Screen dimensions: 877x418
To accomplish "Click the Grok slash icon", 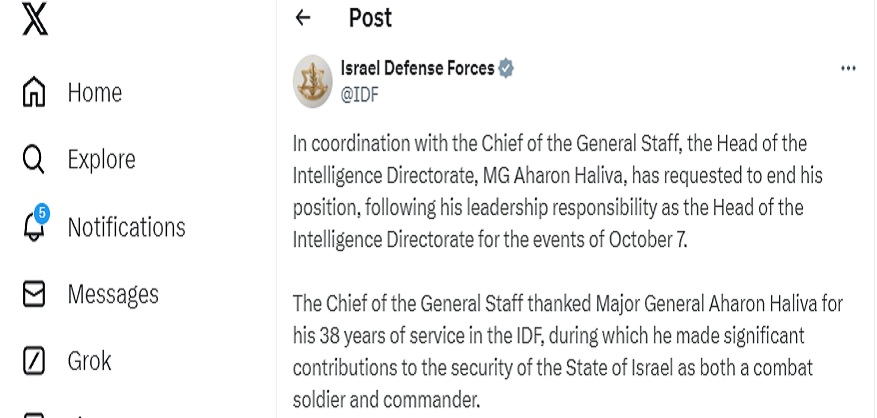I will click(x=34, y=361).
